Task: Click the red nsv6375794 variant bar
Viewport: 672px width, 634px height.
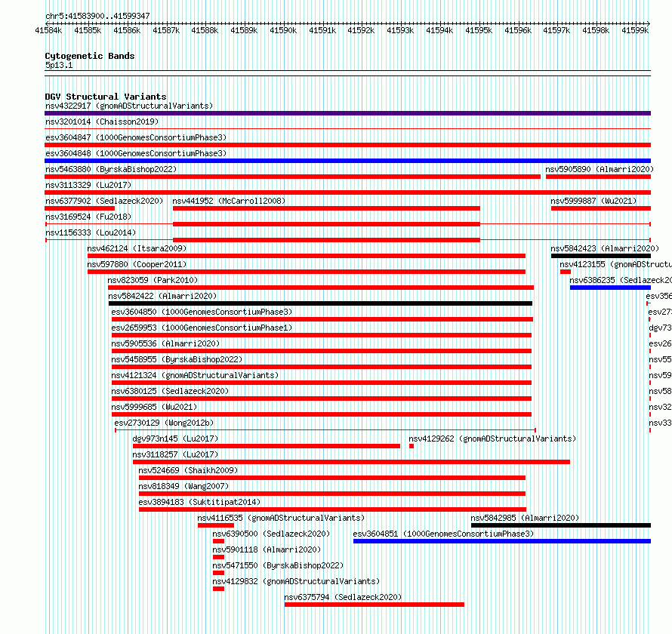Action: click(x=375, y=605)
